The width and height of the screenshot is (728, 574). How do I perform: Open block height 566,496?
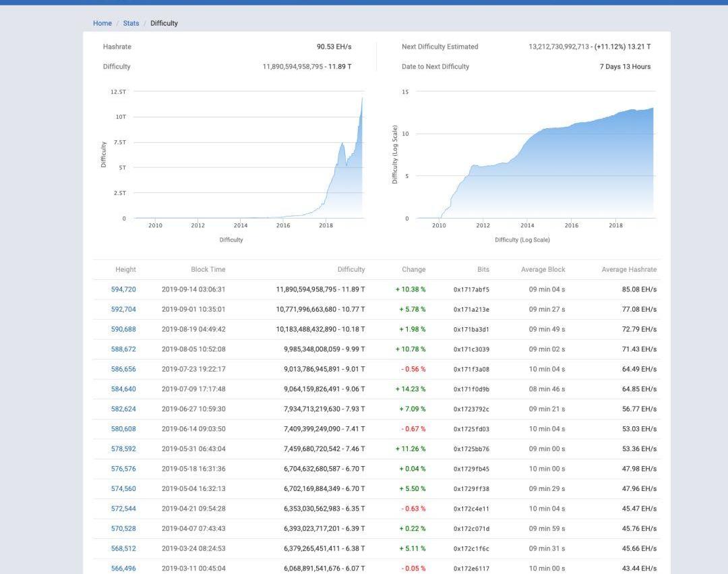123,569
